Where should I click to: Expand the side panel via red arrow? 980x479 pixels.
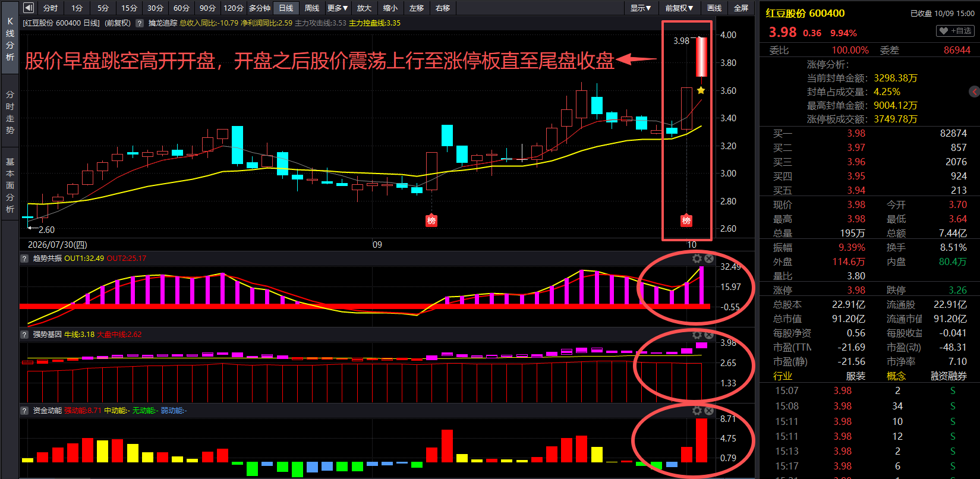(975, 92)
